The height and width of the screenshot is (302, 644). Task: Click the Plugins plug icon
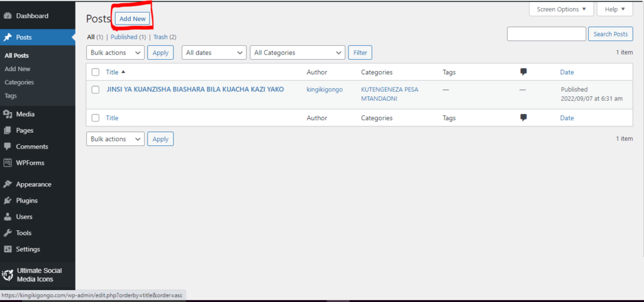[8, 201]
